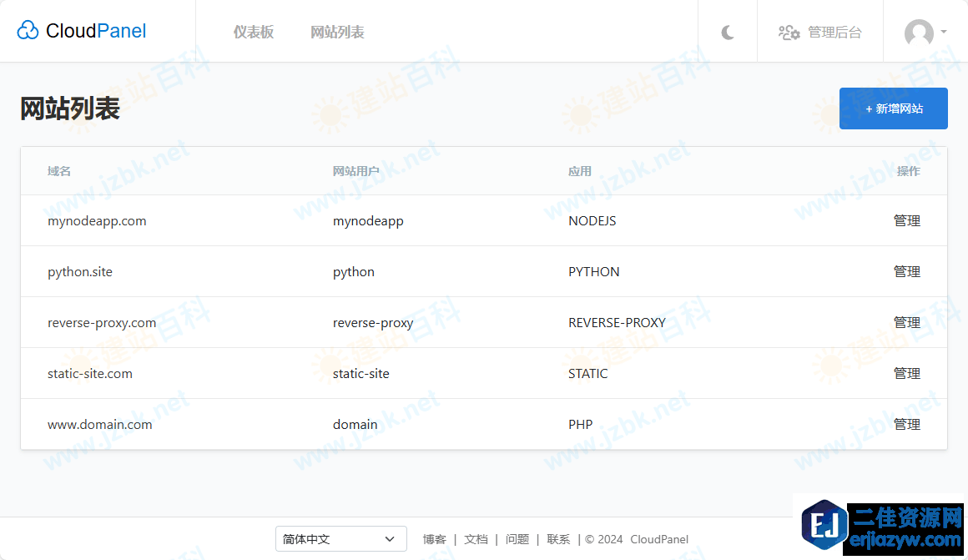Open 管理后台 via the gear icon
968x560 pixels.
pyautogui.click(x=788, y=33)
